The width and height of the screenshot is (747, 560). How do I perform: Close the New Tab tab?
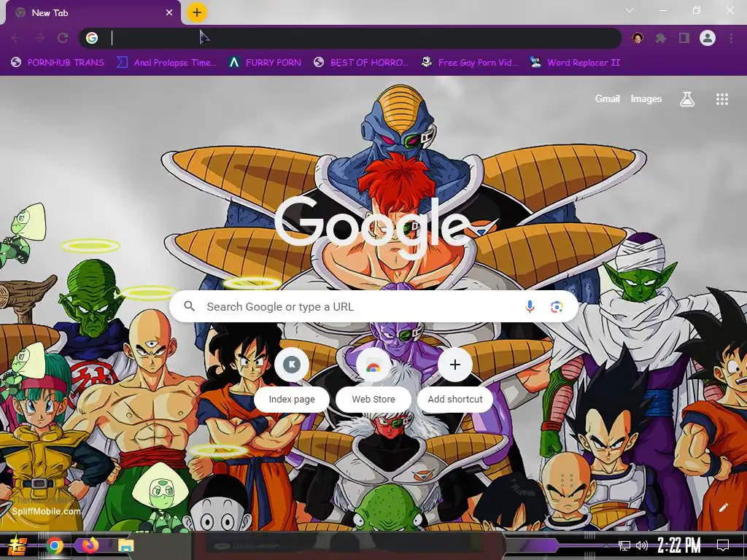coord(169,13)
